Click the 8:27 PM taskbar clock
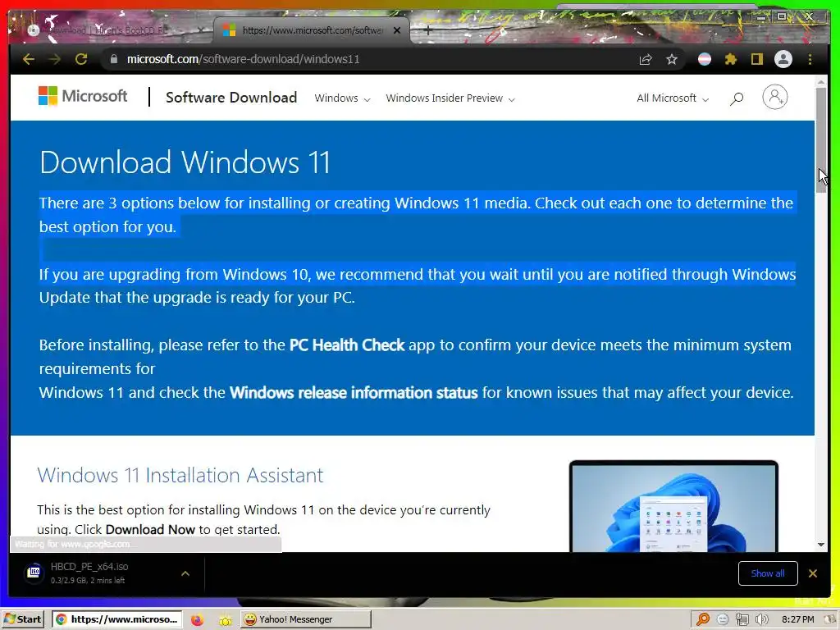The image size is (840, 630). (x=797, y=620)
